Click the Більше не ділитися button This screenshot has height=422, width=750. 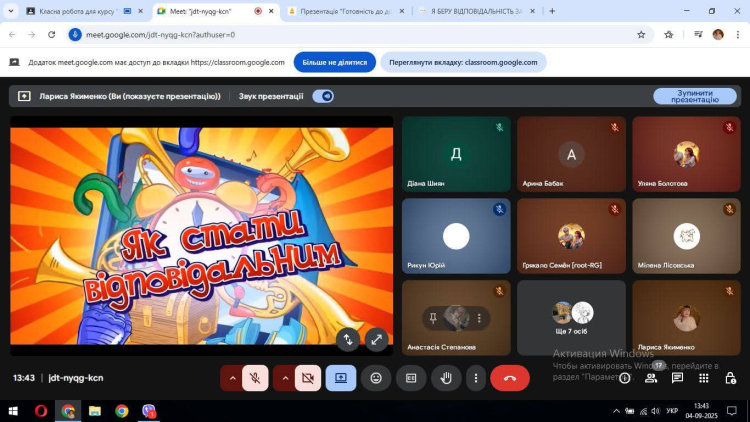[x=334, y=62]
